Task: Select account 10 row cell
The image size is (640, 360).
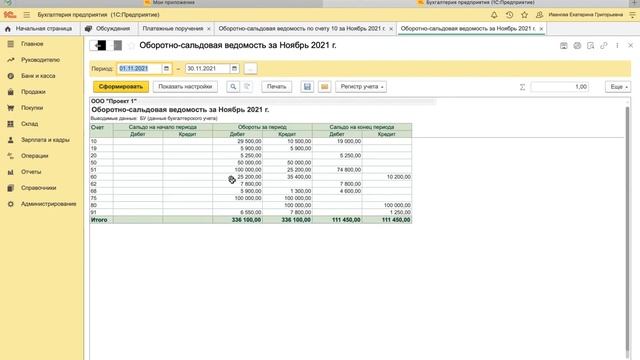Action: click(x=101, y=141)
